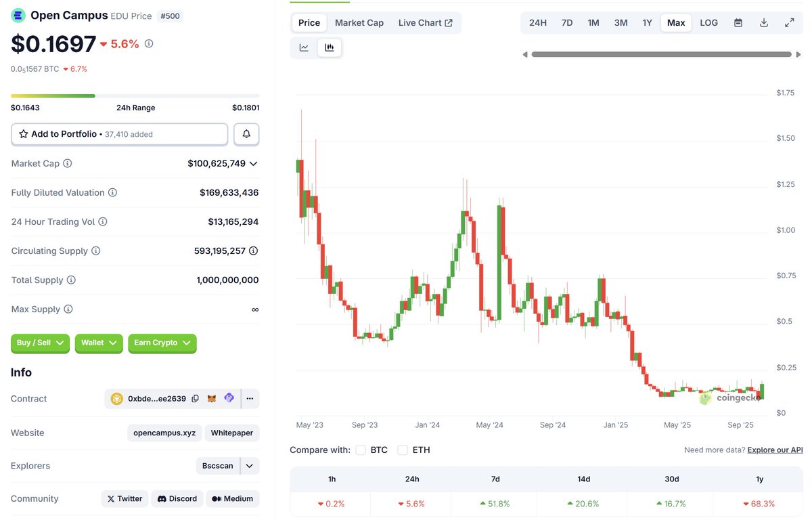812x520 pixels.
Task: Click the 7d 51.8% change cell
Action: coord(495,504)
